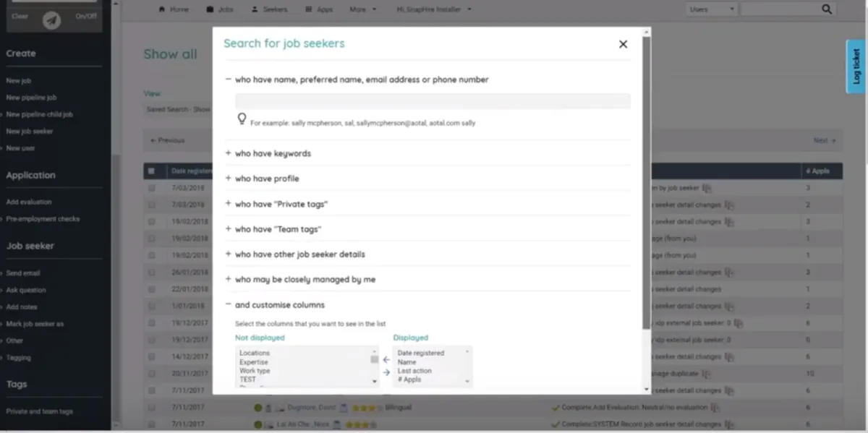This screenshot has height=433, width=868.
Task: Expand the "who have keywords" section
Action: (229, 153)
